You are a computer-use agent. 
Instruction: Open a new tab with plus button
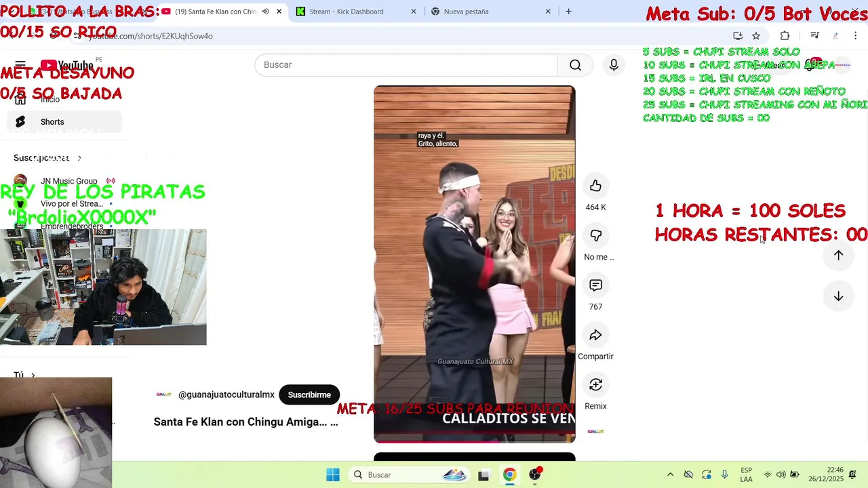coord(568,12)
